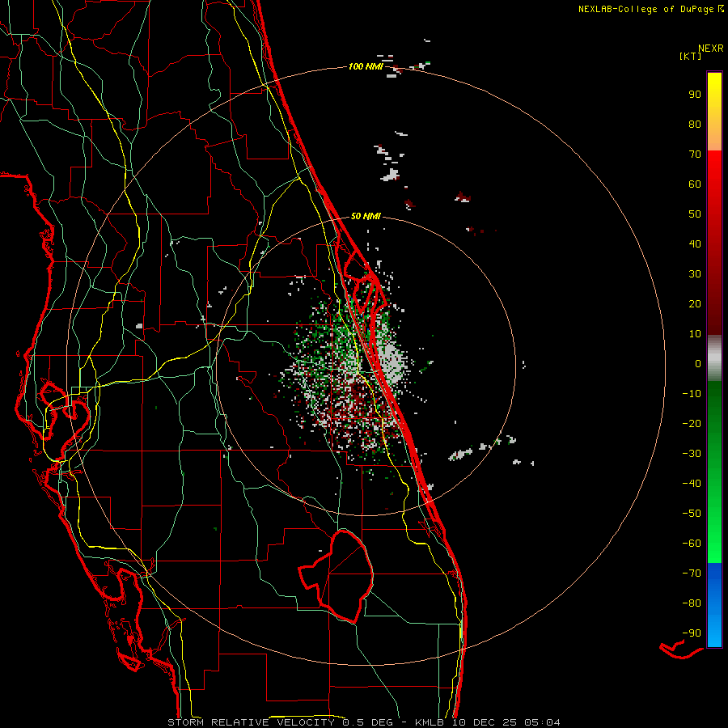The width and height of the screenshot is (728, 728).
Task: Click the -20 value on velocity scale
Action: coord(692,424)
